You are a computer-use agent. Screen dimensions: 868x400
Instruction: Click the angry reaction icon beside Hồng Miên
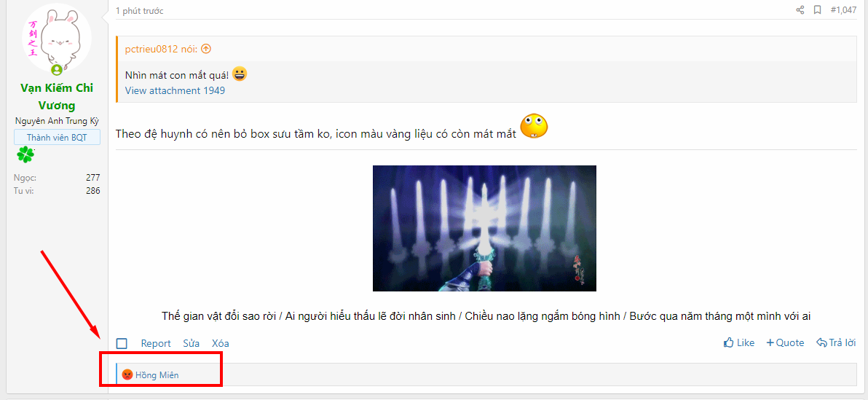127,374
